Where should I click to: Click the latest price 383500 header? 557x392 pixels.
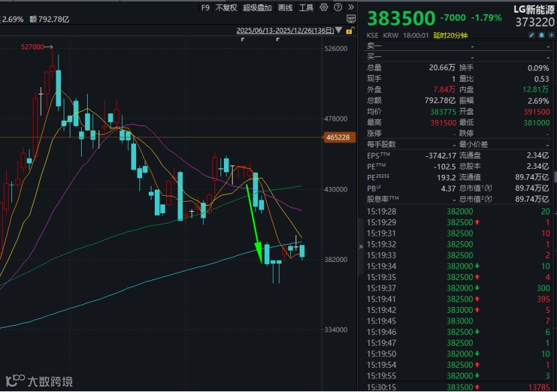pos(401,18)
